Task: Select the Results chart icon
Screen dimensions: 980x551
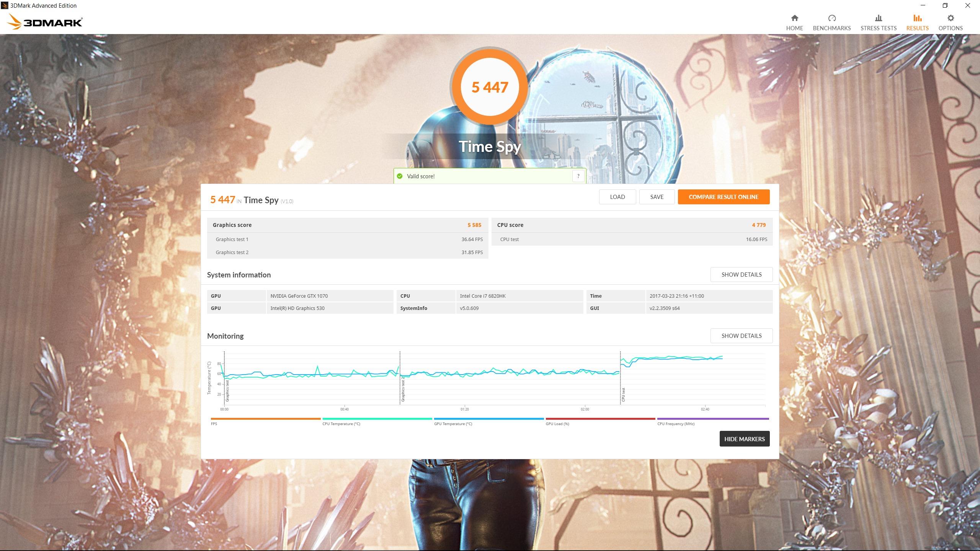Action: point(917,18)
